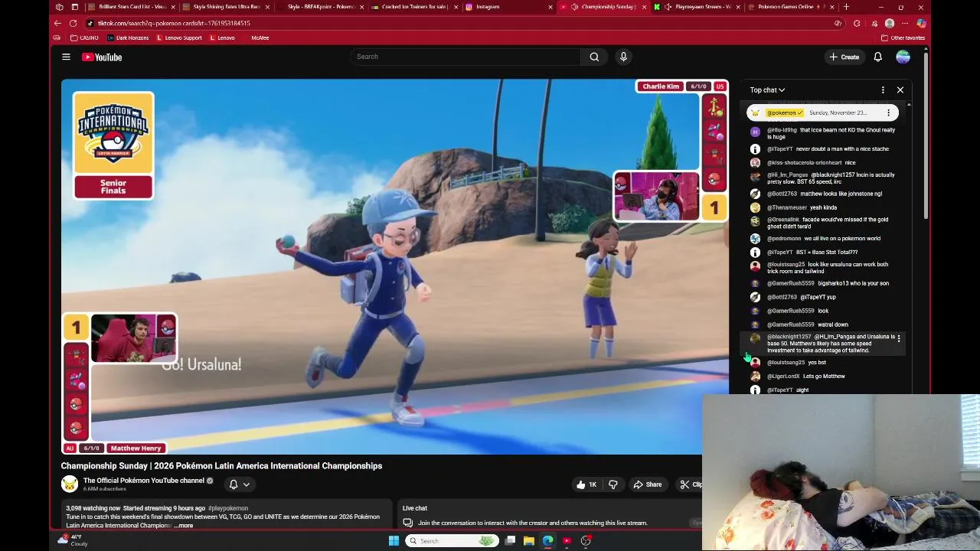Open The Official Pokémon YouTube channel avatar
Screen dimensions: 980x551
70,484
